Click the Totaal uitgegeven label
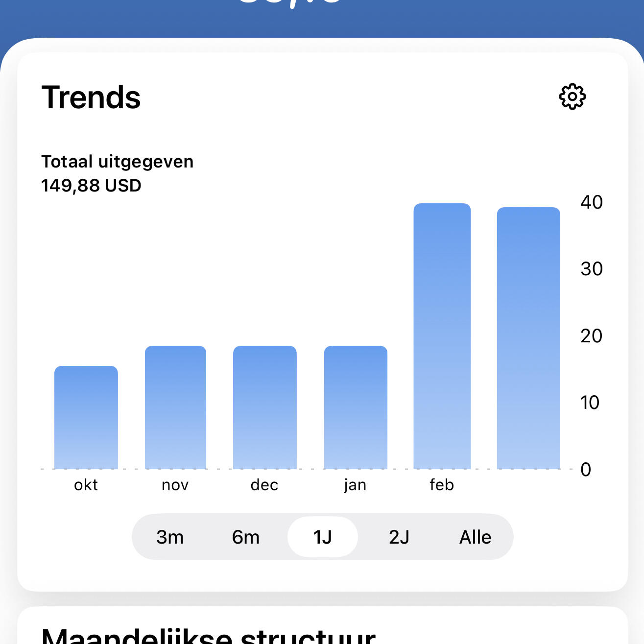Screen dimensions: 644x644 pyautogui.click(x=118, y=162)
